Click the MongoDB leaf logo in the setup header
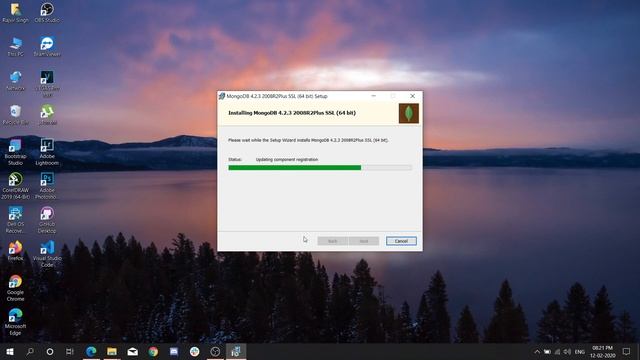The width and height of the screenshot is (640, 360). coord(409,113)
